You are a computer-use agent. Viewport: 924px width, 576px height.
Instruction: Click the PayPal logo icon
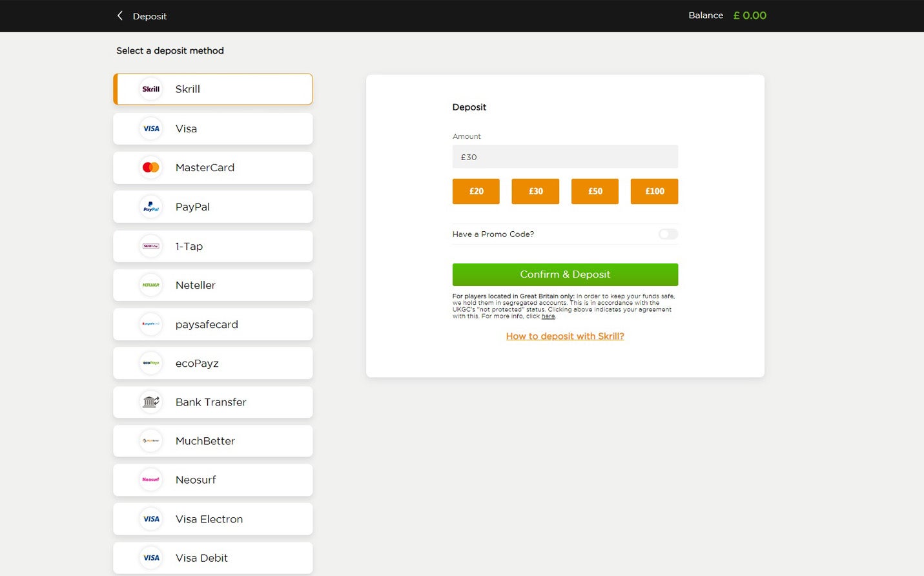[150, 207]
